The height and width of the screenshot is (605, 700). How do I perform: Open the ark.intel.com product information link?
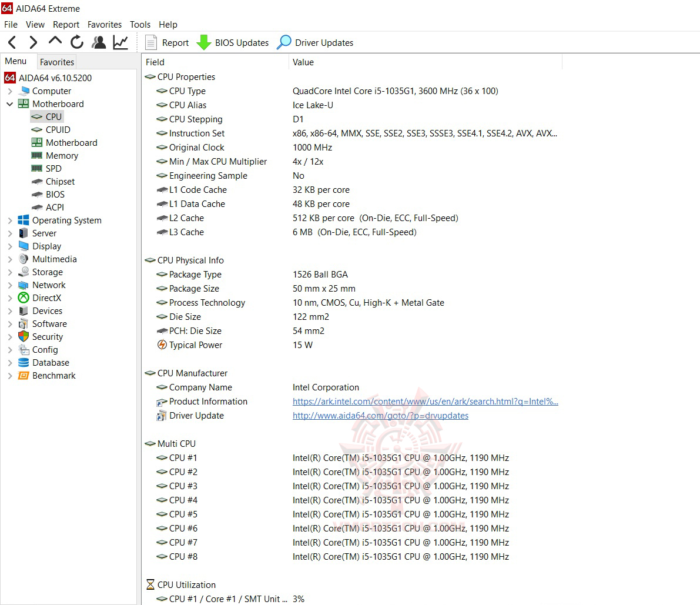click(426, 402)
